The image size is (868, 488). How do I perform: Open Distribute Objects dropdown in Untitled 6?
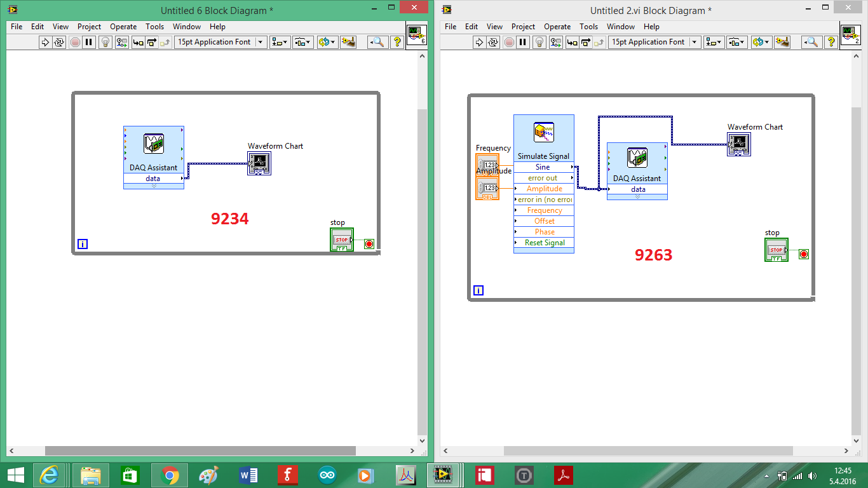coord(303,42)
